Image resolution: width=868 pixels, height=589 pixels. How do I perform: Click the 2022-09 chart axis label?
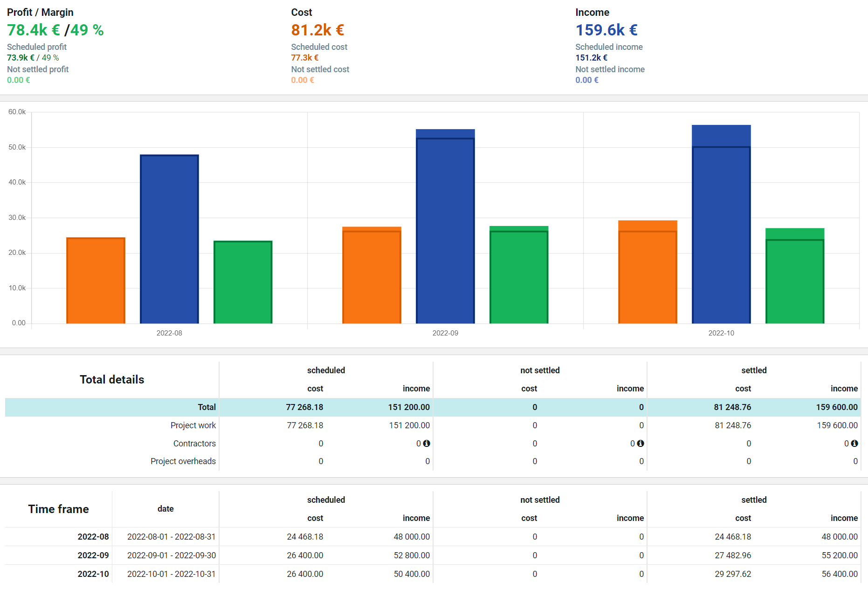coord(445,333)
